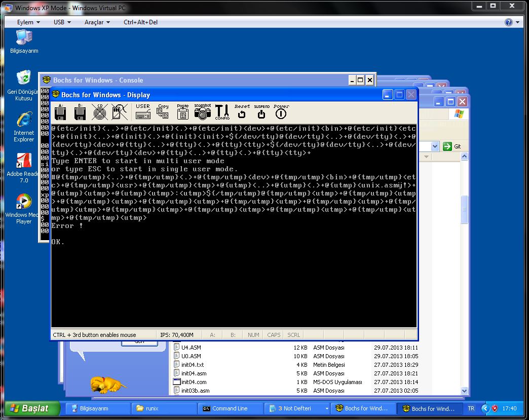
Task: Click the Suspend icon in Bochs toolbar
Action: (261, 111)
